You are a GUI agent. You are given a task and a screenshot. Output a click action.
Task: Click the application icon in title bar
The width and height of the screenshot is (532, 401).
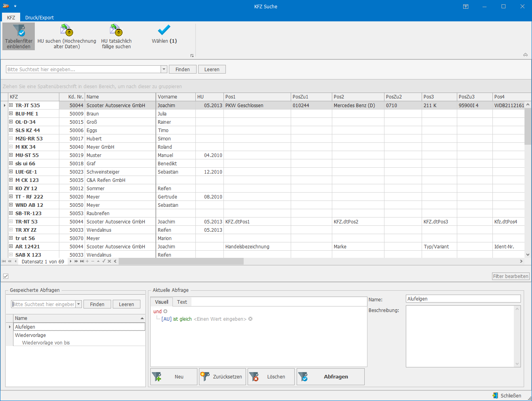tap(6, 6)
